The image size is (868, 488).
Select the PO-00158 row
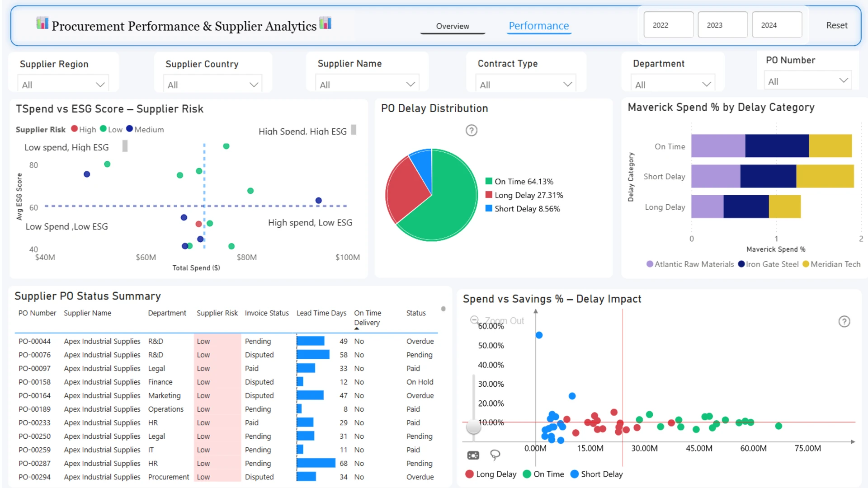pyautogui.click(x=226, y=382)
